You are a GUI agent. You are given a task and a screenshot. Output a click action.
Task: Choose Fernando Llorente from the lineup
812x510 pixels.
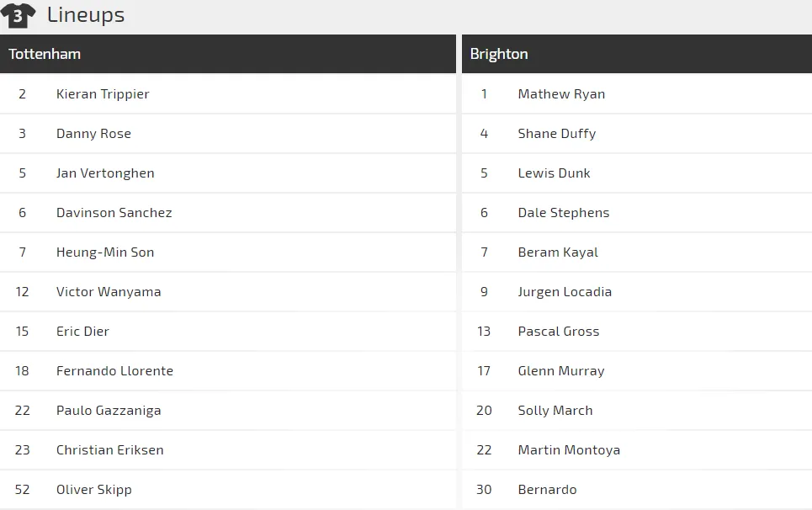(x=114, y=371)
